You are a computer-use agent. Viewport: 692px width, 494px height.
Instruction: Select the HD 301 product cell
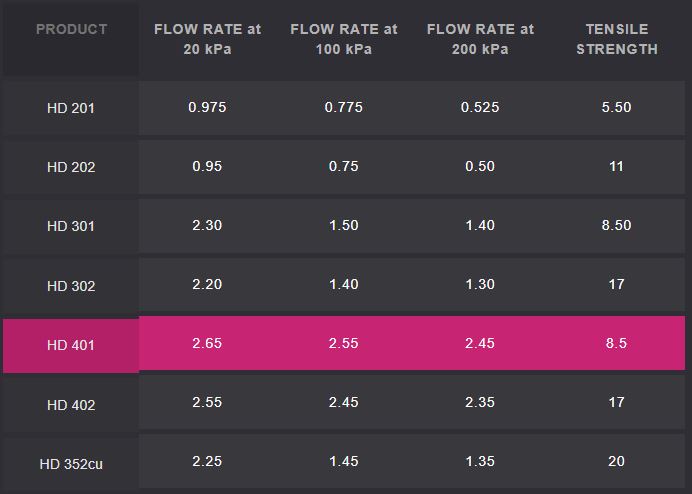coord(71,226)
